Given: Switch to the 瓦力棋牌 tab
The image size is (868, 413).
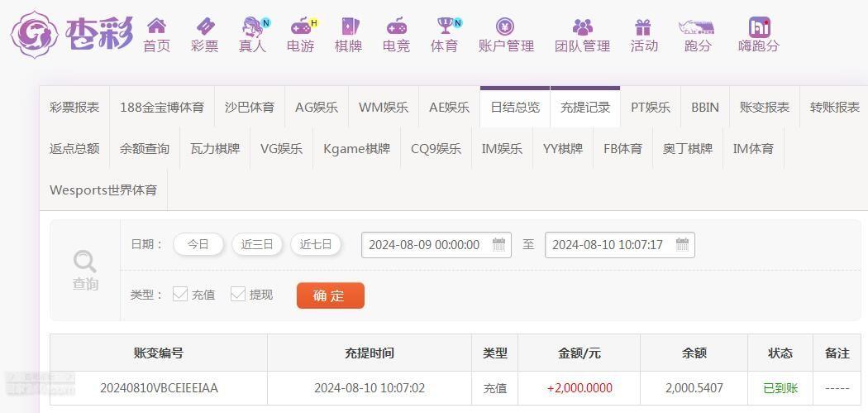Looking at the screenshot, I should [x=215, y=149].
